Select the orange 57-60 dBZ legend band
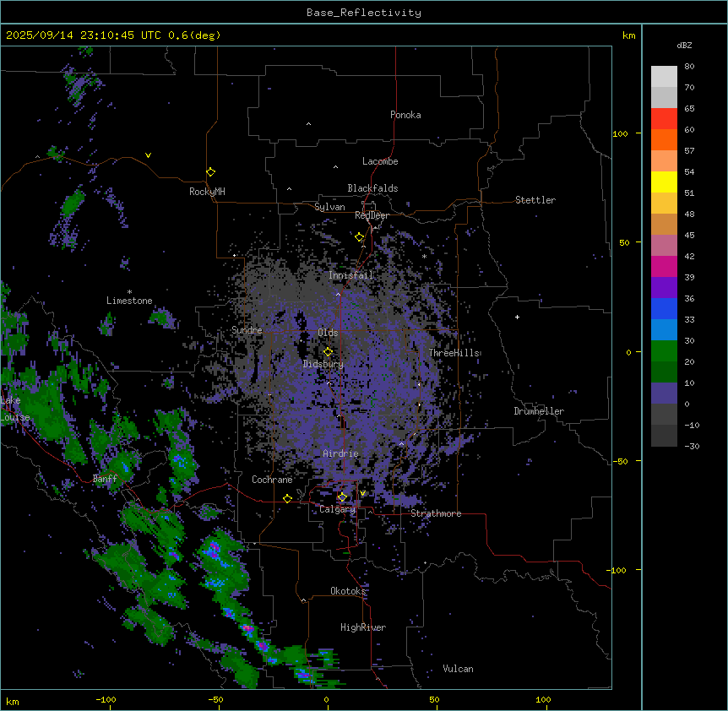Screen dimensions: 728x711 point(664,139)
